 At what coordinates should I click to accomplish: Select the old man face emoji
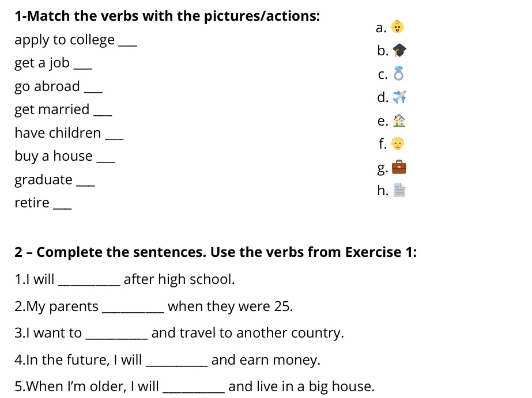397,144
